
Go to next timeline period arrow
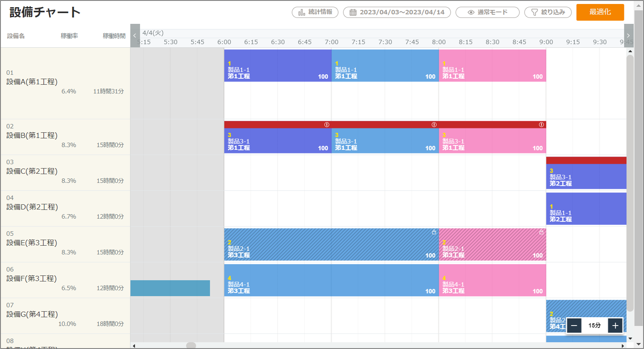pyautogui.click(x=629, y=36)
